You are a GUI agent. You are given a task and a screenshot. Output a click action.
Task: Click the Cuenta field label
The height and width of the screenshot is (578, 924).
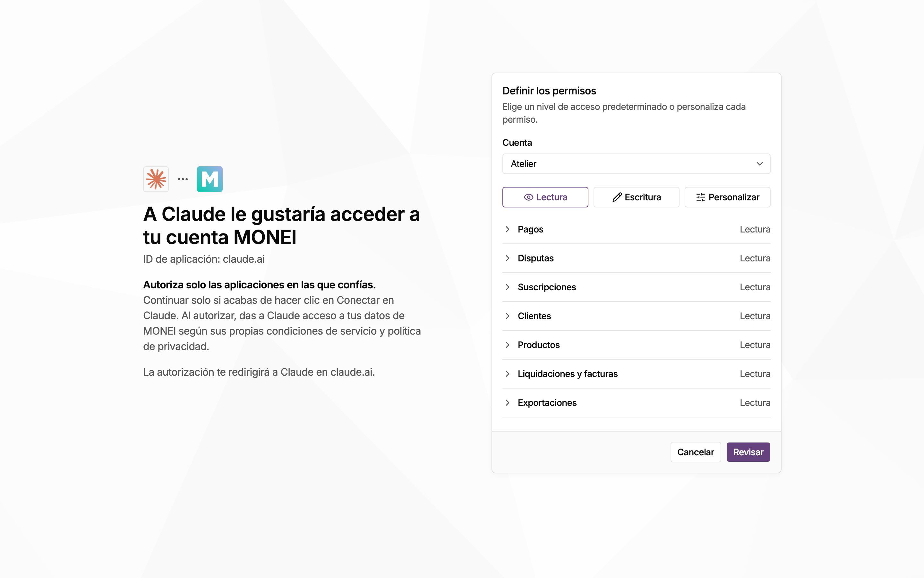517,143
